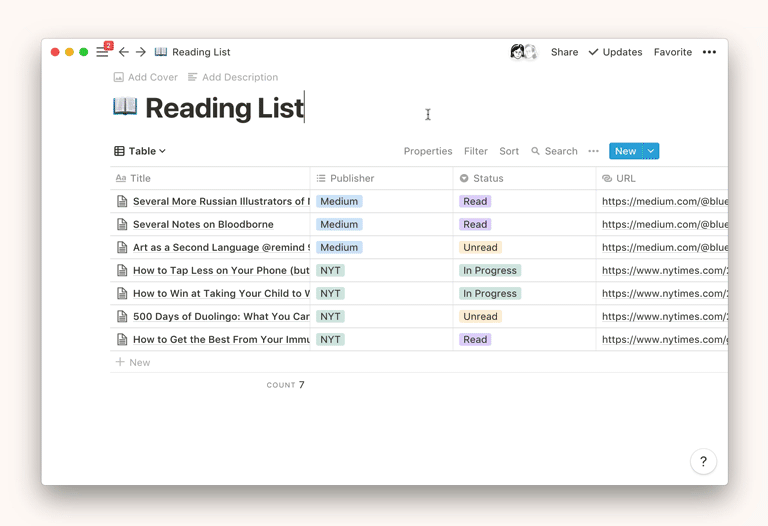Screen dimensions: 768x526
Task: Go forward with the right arrow
Action: [141, 52]
